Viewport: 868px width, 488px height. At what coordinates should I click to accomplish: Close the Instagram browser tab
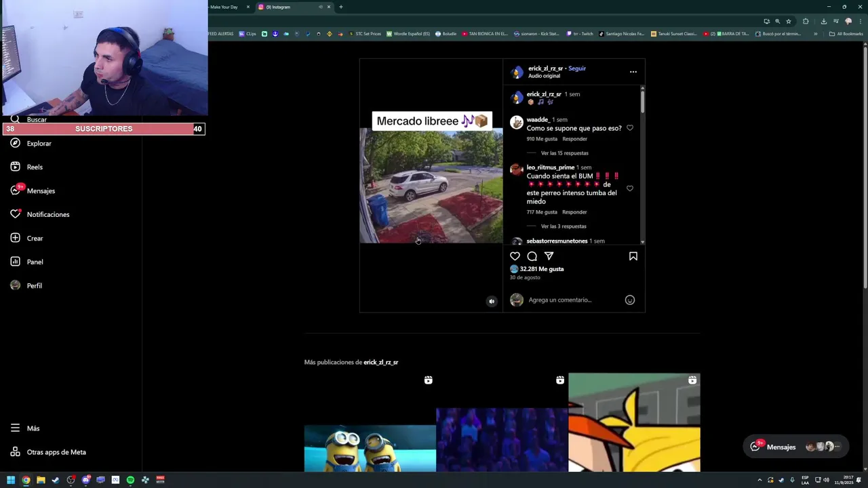pos(329,7)
